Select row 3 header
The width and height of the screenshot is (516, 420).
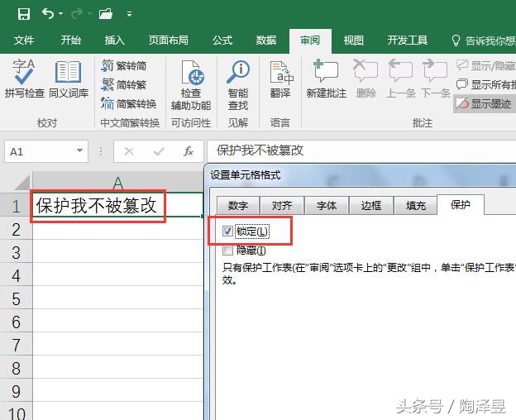coord(16,252)
